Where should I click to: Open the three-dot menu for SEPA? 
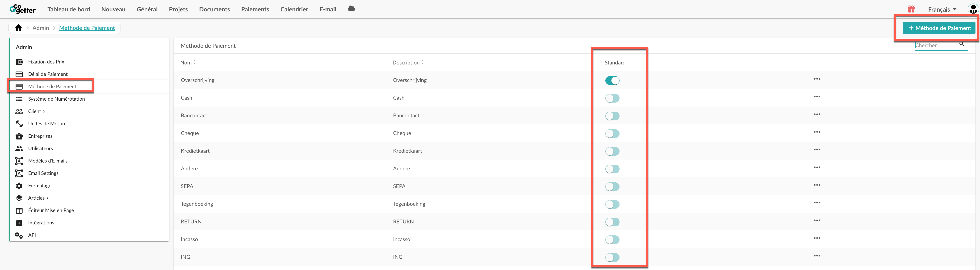click(817, 185)
